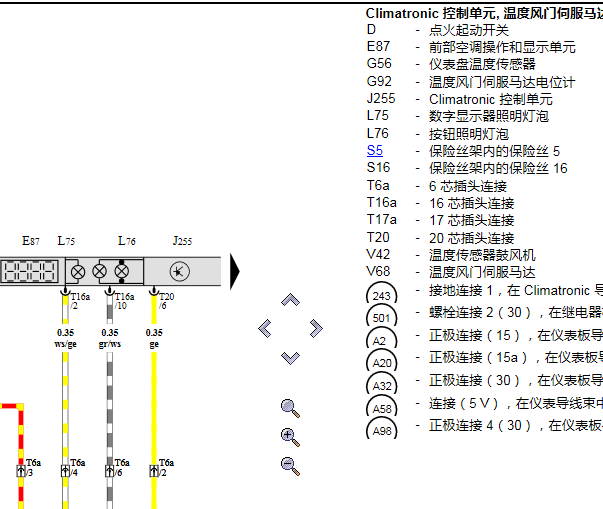Click the A20 connection circle
The width and height of the screenshot is (603, 509).
click(381, 362)
